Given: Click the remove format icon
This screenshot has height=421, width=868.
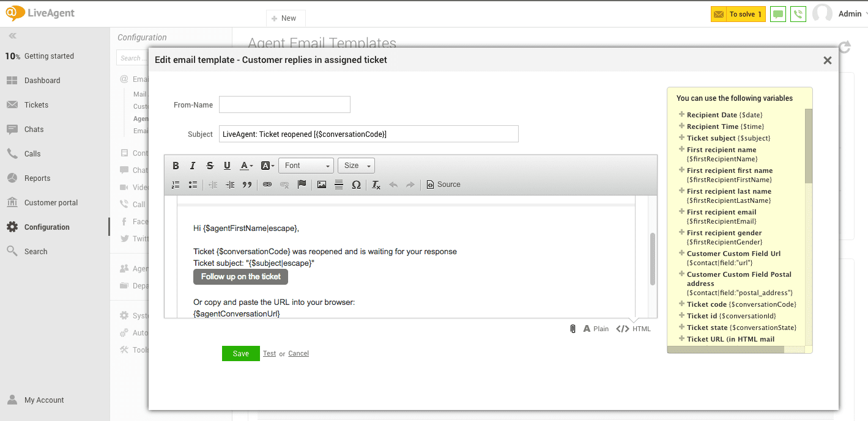Looking at the screenshot, I should coord(376,185).
